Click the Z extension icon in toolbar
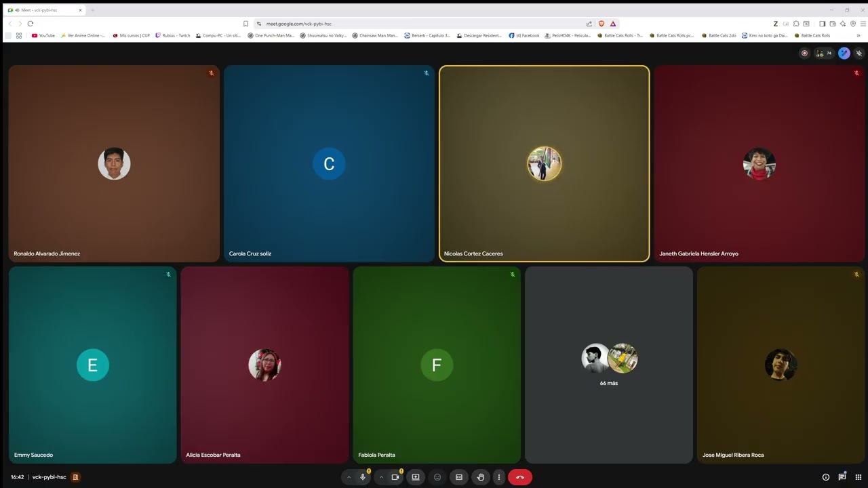 pyautogui.click(x=776, y=24)
